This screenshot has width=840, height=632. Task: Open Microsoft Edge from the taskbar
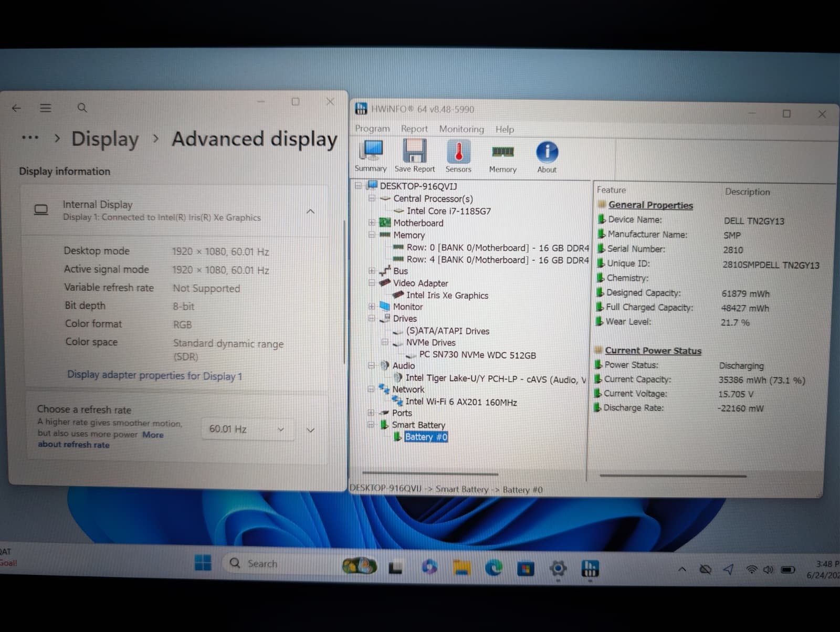(x=493, y=567)
